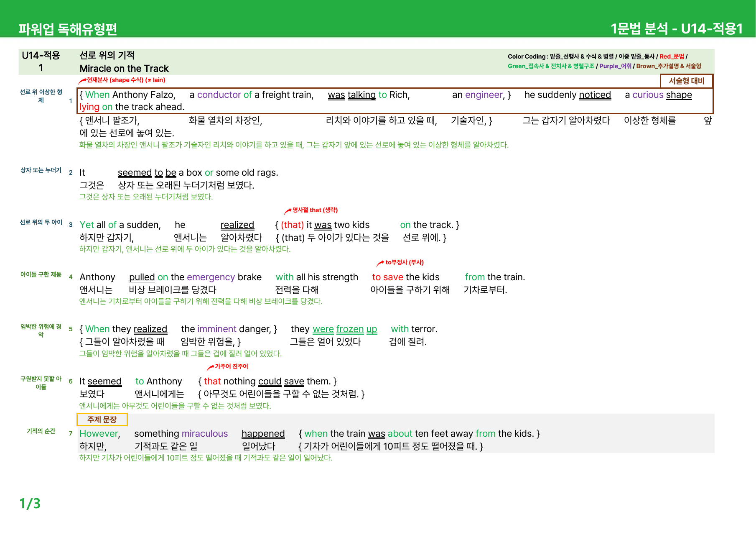Click 'with terror.' in sentence 5
Image resolution: width=756 pixels, height=535 pixels.
click(414, 329)
